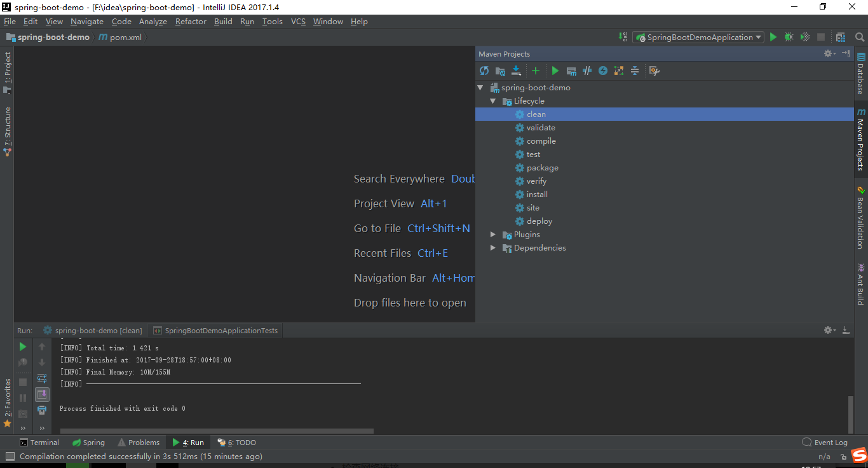Switch to the SpringBootDemoApplicationTests tab
This screenshot has height=468, width=868.
216,330
